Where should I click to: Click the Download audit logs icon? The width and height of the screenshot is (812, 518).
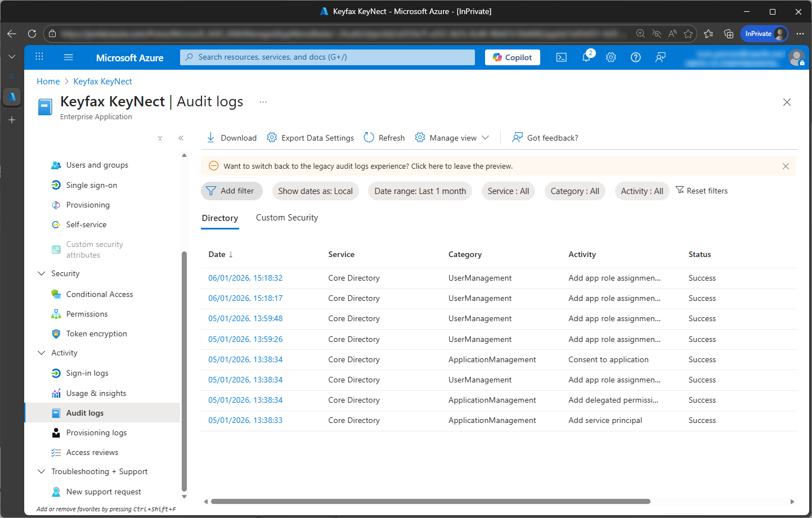pos(211,138)
